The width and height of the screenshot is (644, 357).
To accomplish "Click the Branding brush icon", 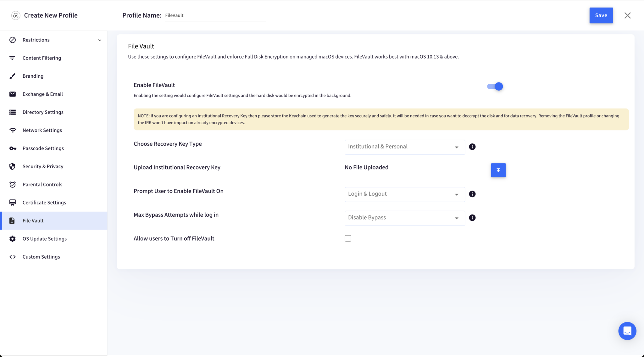I will click(x=13, y=76).
